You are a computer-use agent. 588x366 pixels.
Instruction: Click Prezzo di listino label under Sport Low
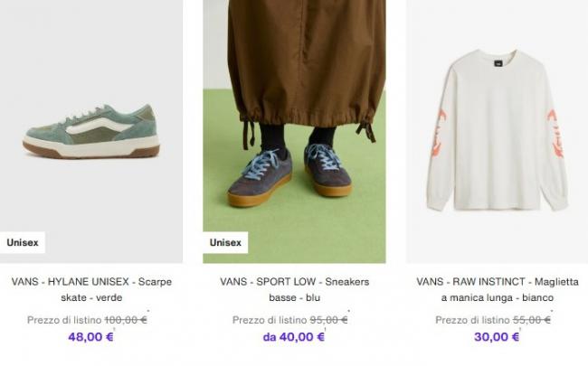pos(270,320)
